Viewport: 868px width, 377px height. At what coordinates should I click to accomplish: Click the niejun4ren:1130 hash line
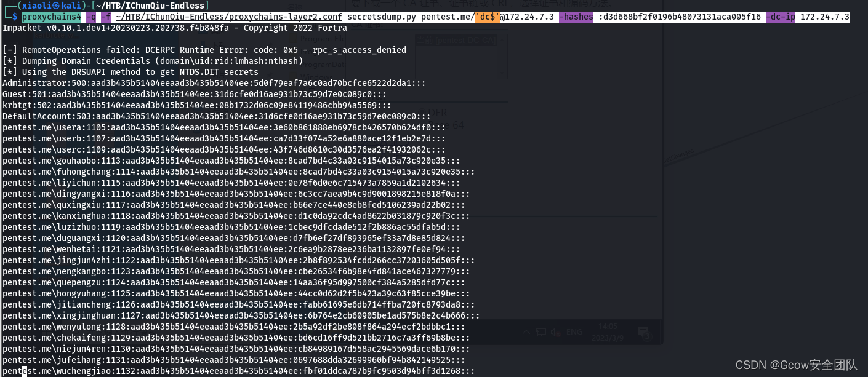pos(236,349)
